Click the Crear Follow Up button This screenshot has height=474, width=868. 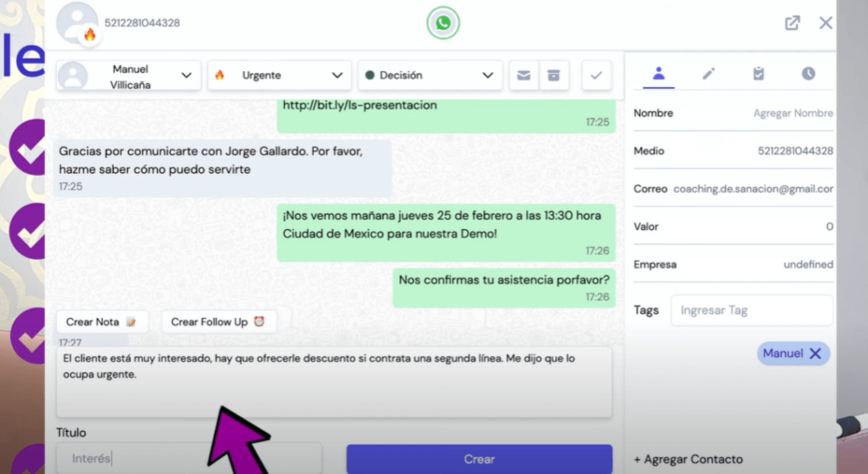219,322
